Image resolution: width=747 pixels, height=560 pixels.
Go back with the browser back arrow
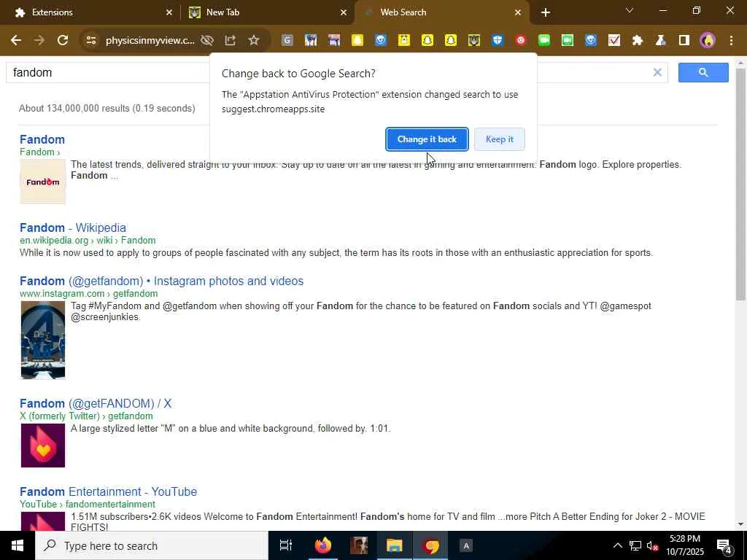(16, 41)
